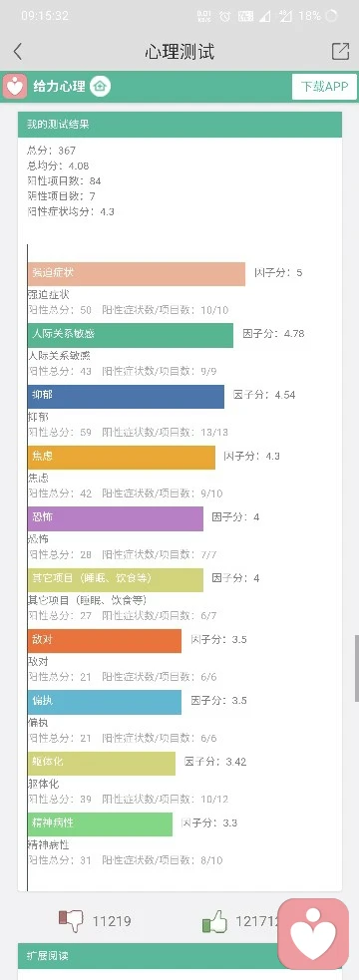Tap the battery indicator in status bar

331,16
